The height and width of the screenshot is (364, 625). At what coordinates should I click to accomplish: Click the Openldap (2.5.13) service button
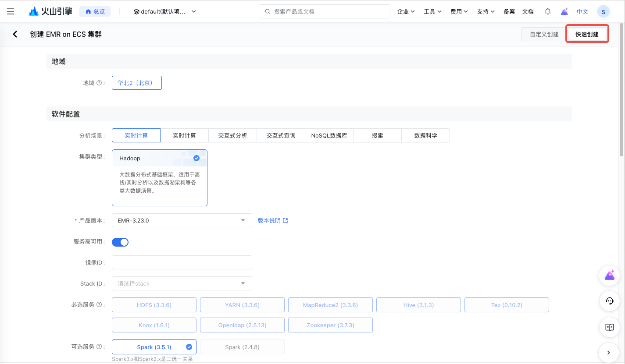242,325
